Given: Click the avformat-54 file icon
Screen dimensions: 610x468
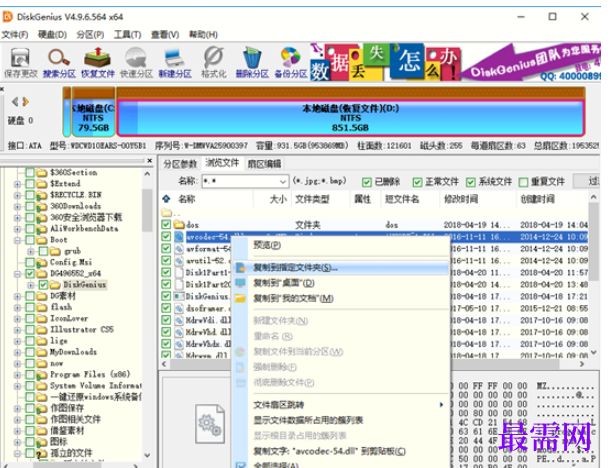Looking at the screenshot, I should (x=179, y=248).
